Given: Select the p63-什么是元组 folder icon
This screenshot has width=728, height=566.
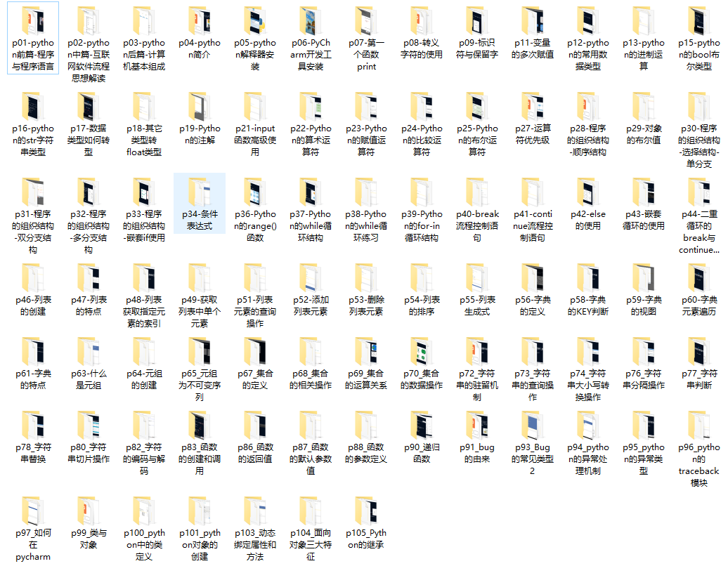Looking at the screenshot, I should pos(89,352).
